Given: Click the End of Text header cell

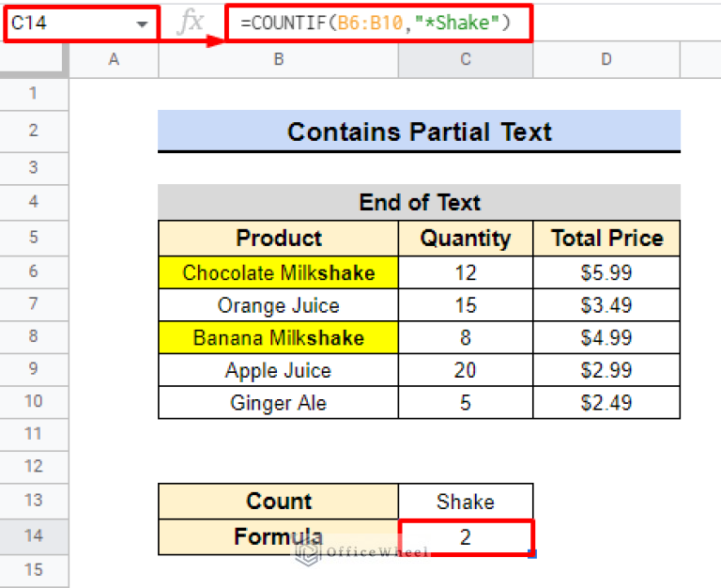Looking at the screenshot, I should pyautogui.click(x=419, y=202).
